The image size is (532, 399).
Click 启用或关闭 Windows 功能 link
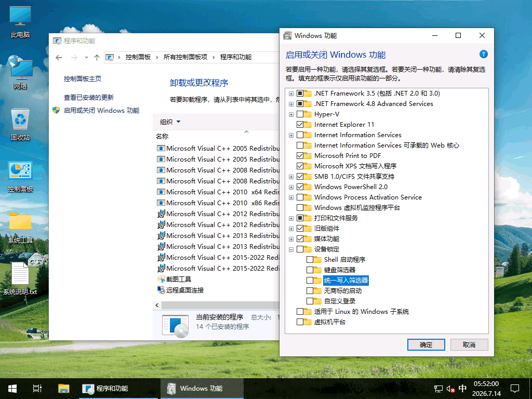tap(101, 110)
